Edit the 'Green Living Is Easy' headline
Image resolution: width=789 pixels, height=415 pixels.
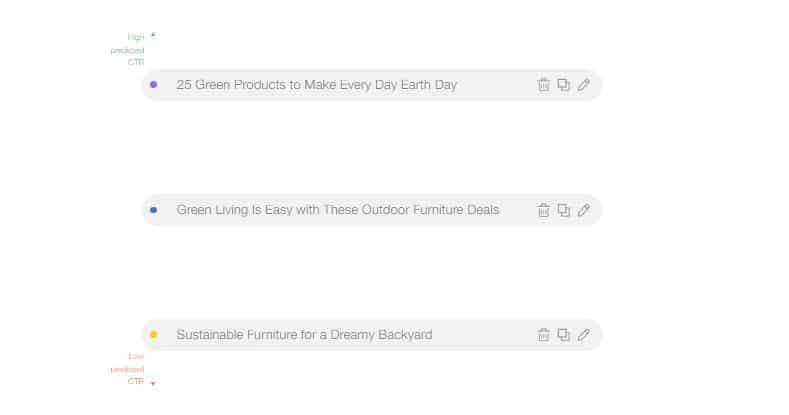(x=584, y=210)
